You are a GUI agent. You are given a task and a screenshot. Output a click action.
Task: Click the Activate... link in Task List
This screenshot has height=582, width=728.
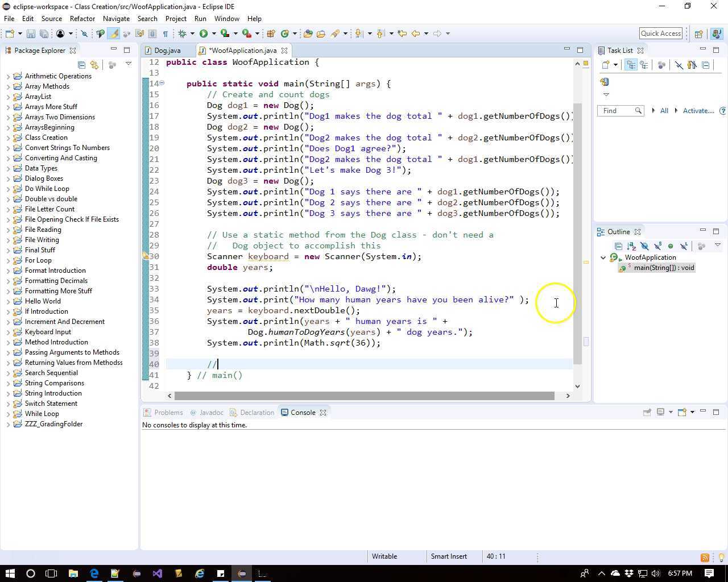pyautogui.click(x=698, y=111)
